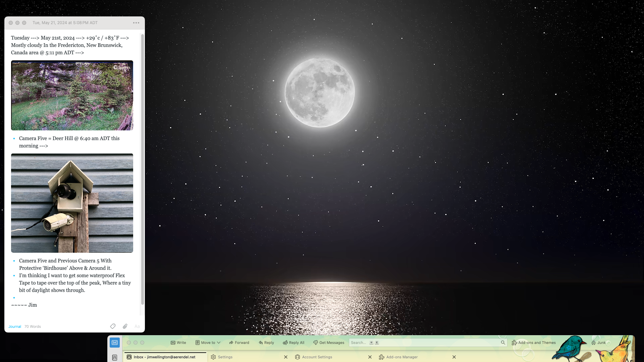
Task: Open the Address Book from the sidebar
Action: [x=115, y=358]
